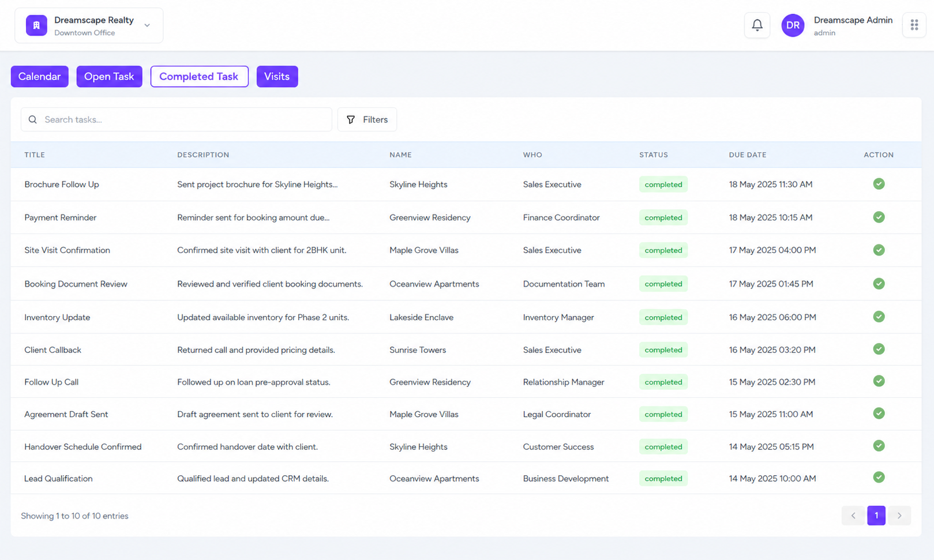Click description about Phase 2 units inventory
The image size is (934, 560).
pos(263,317)
